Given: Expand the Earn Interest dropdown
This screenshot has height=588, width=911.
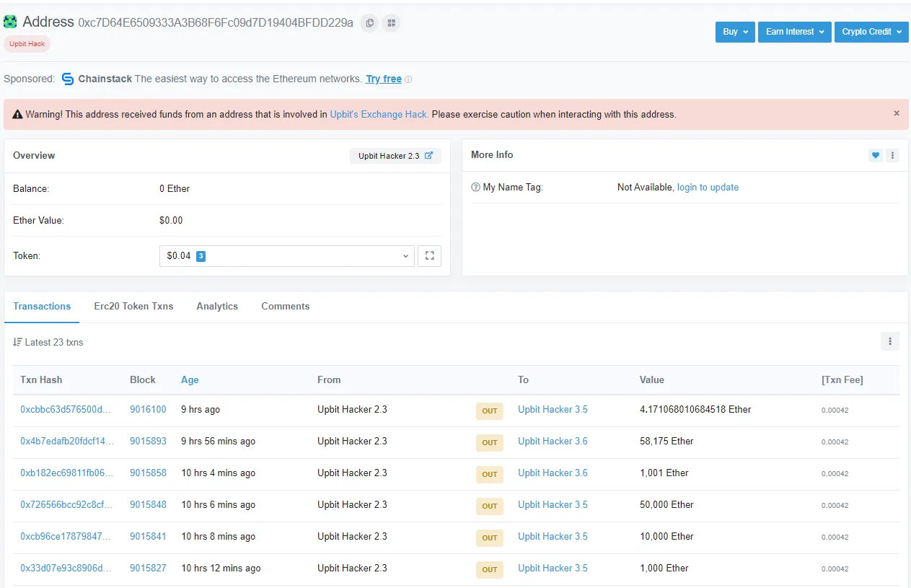Looking at the screenshot, I should (794, 32).
